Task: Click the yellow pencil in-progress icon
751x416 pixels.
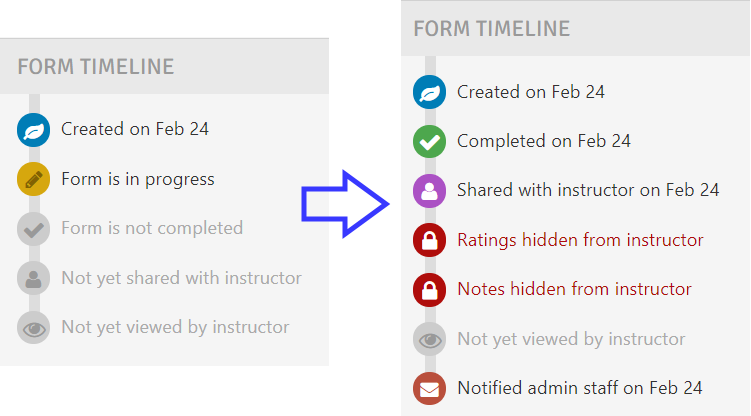Action: tap(34, 179)
